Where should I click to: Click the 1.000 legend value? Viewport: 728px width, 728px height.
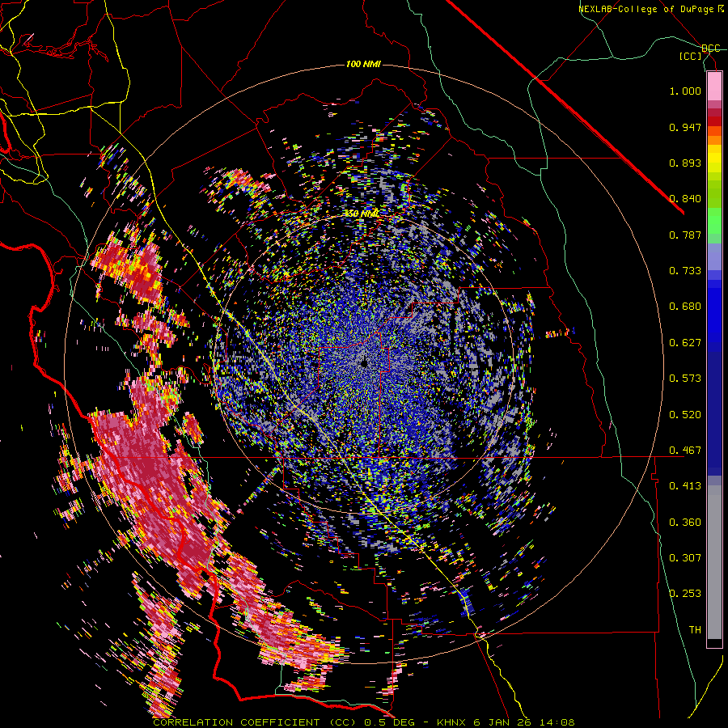(685, 91)
